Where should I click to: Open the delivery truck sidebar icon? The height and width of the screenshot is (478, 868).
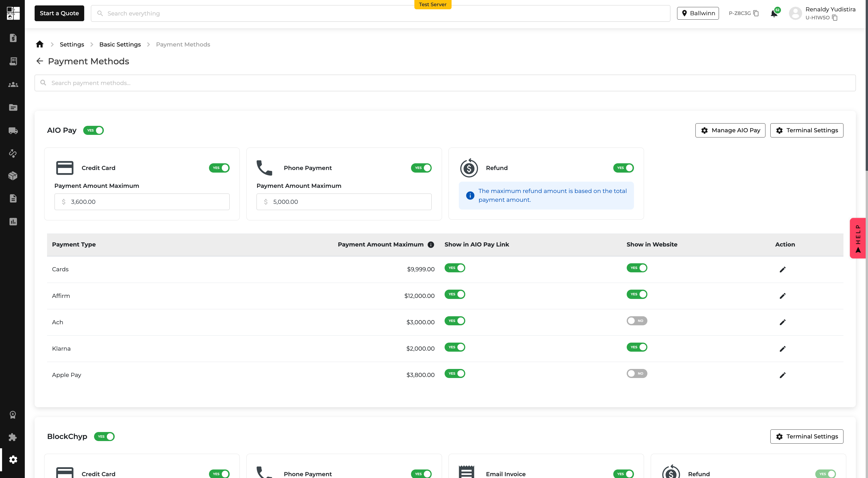coord(13,130)
